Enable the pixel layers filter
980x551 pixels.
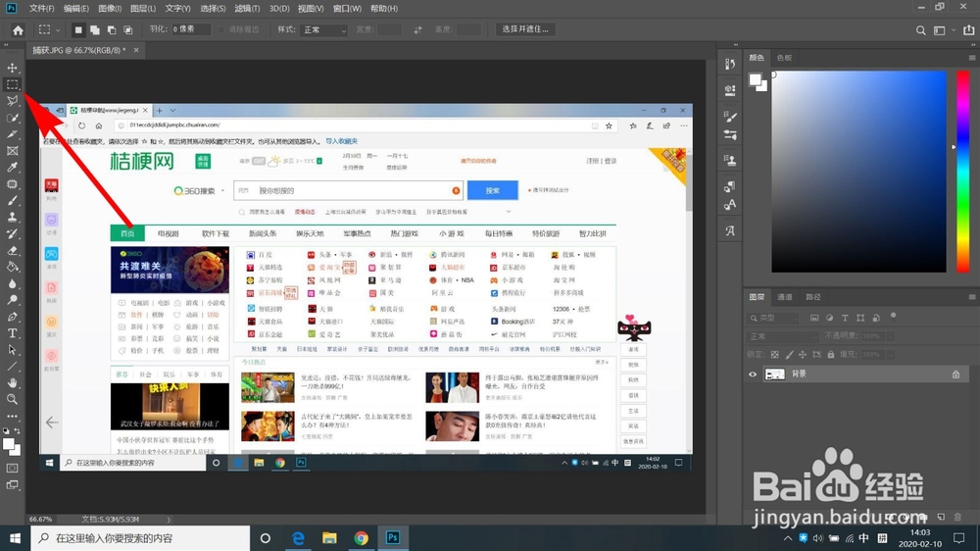(814, 318)
